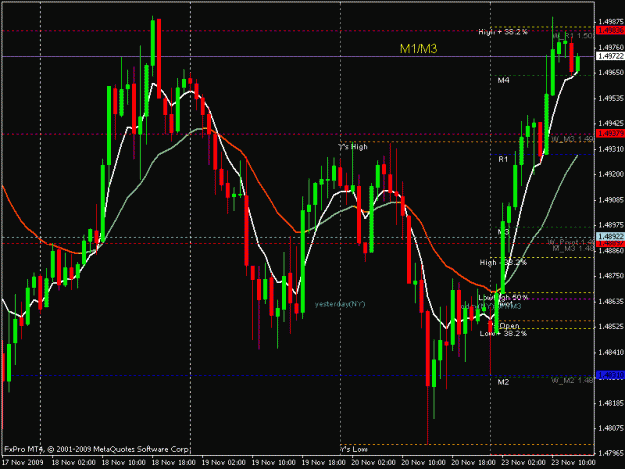Click 1.49535 on the price scale
The width and height of the screenshot is (625, 469).
pyautogui.click(x=611, y=98)
